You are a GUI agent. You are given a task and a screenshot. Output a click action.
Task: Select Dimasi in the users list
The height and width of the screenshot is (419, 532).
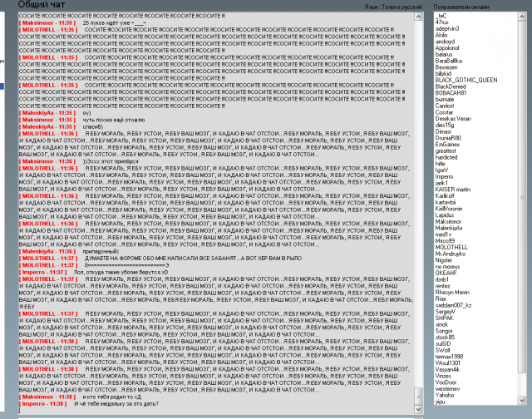click(443, 132)
